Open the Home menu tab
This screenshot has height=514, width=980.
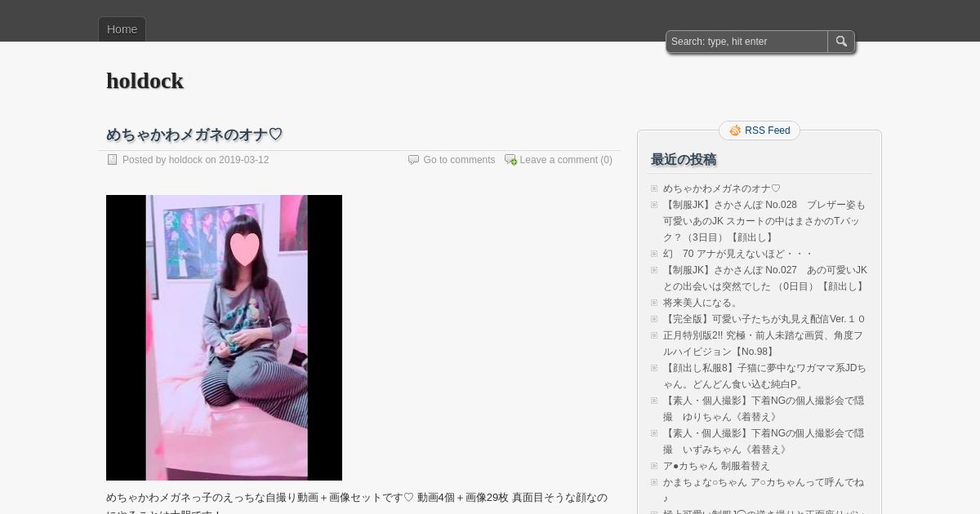(x=122, y=29)
